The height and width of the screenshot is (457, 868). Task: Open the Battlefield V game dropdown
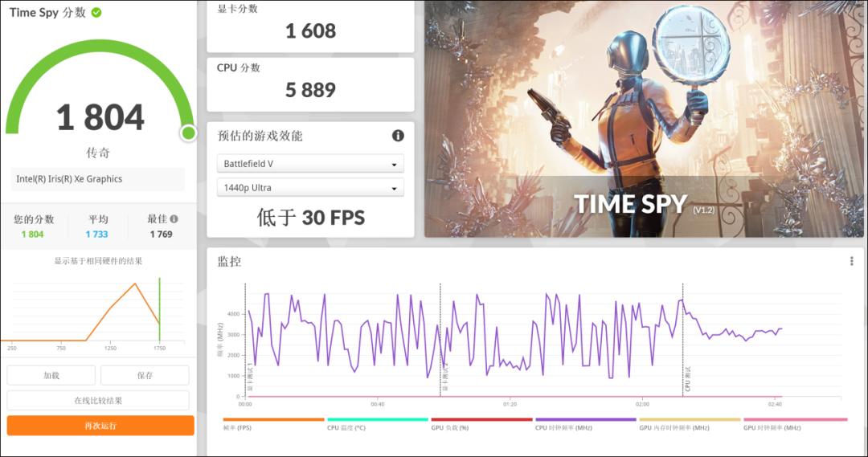coord(310,164)
